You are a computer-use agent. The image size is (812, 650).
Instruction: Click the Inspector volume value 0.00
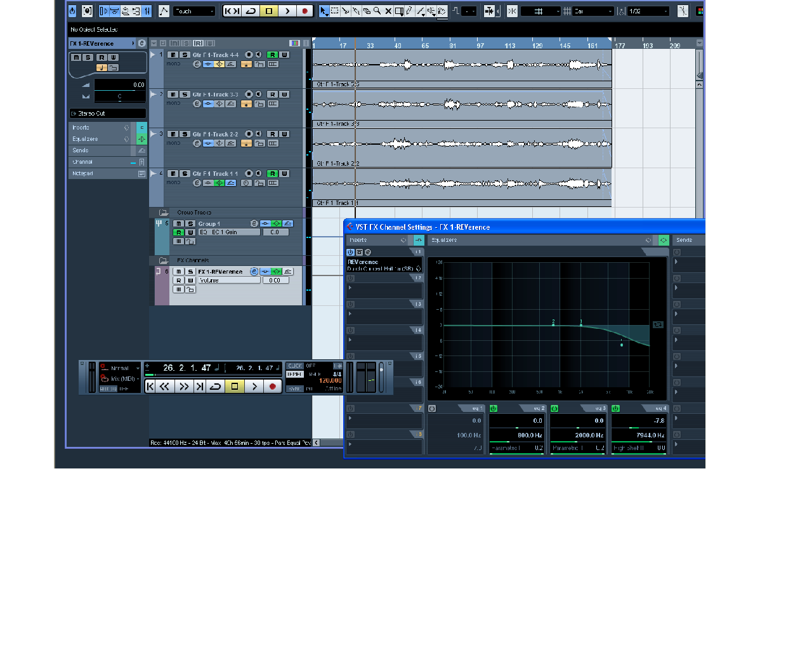[120, 84]
